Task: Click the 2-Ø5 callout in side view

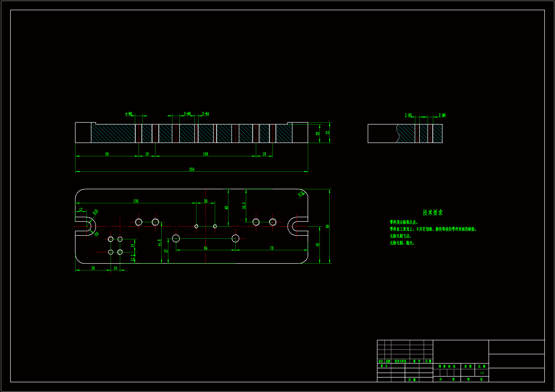Action: (408, 115)
